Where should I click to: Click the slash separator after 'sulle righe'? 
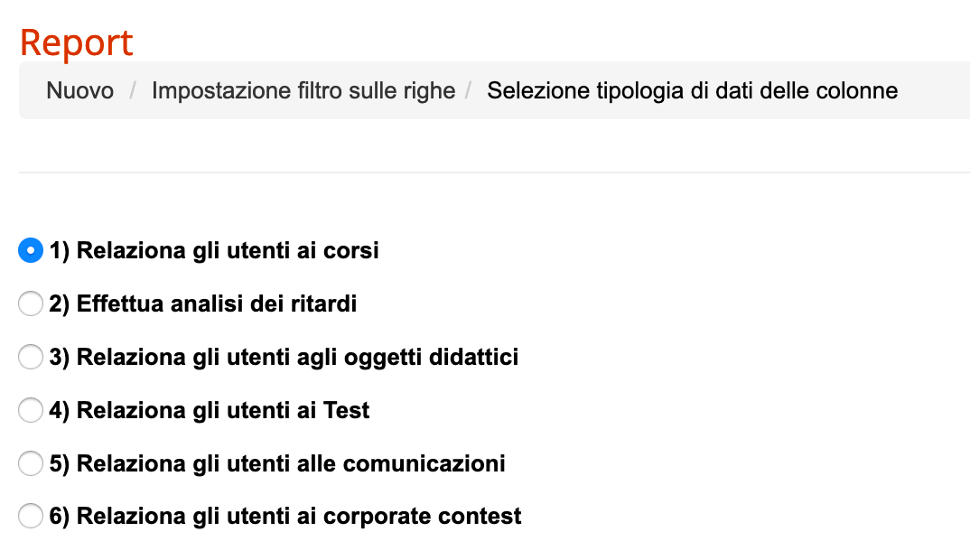(x=470, y=90)
